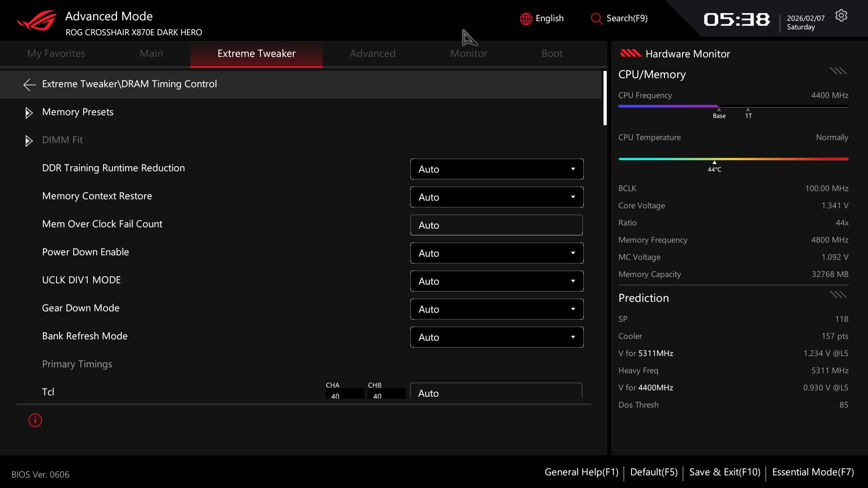Click the Prediction section stripe icon

pyautogui.click(x=838, y=295)
